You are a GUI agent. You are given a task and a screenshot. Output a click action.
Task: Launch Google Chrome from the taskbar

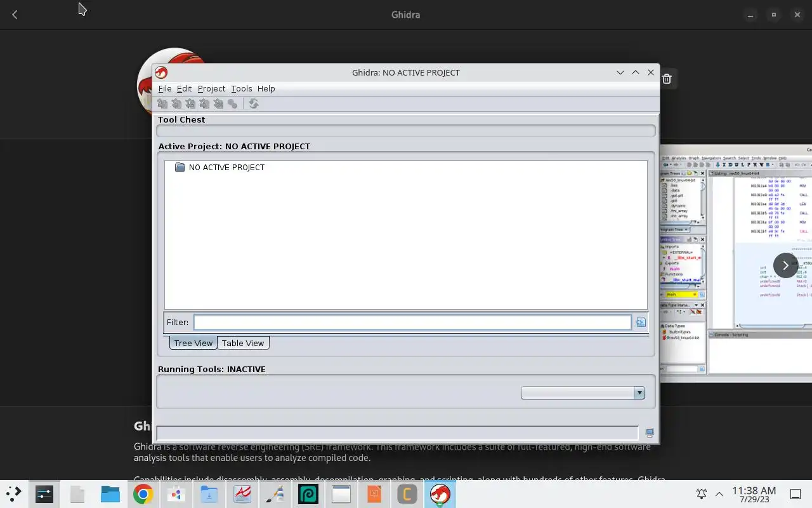click(x=143, y=494)
